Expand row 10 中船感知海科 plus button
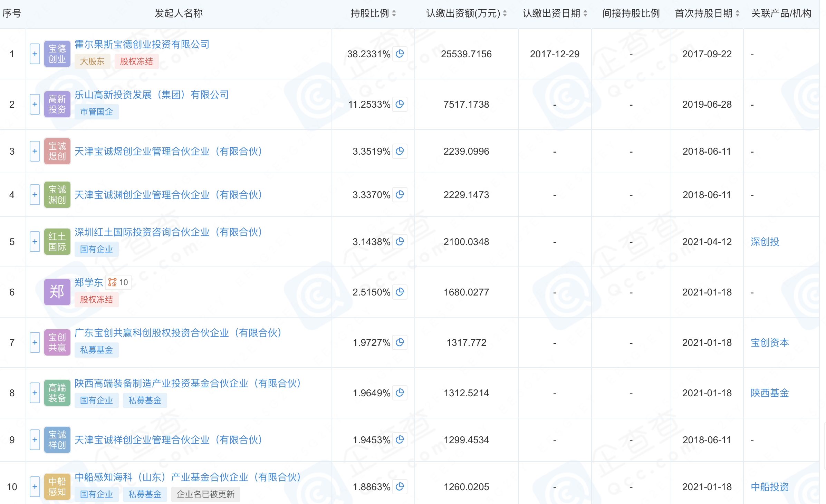Image resolution: width=826 pixels, height=504 pixels. (35, 487)
